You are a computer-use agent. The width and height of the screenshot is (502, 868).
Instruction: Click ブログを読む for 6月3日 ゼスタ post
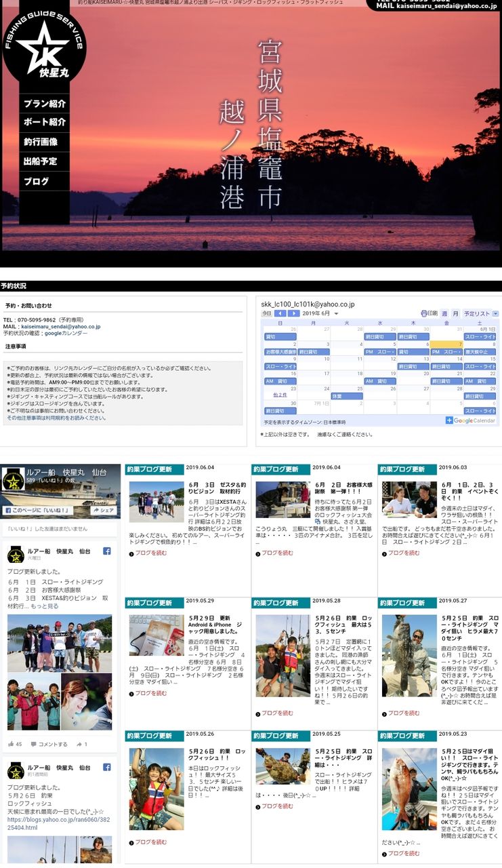tap(150, 553)
